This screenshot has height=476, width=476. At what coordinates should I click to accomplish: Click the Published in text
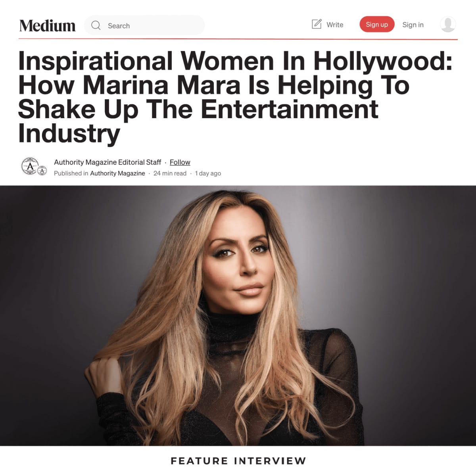coord(71,173)
